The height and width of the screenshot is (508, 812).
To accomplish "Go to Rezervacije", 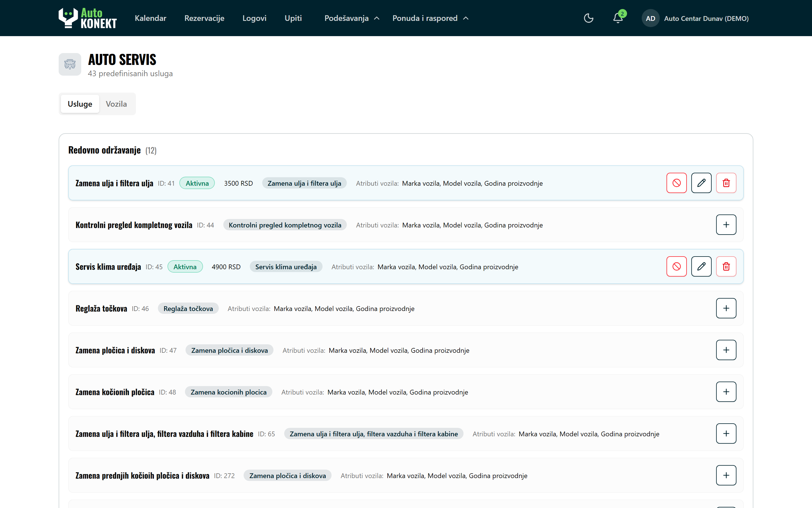I will (204, 18).
